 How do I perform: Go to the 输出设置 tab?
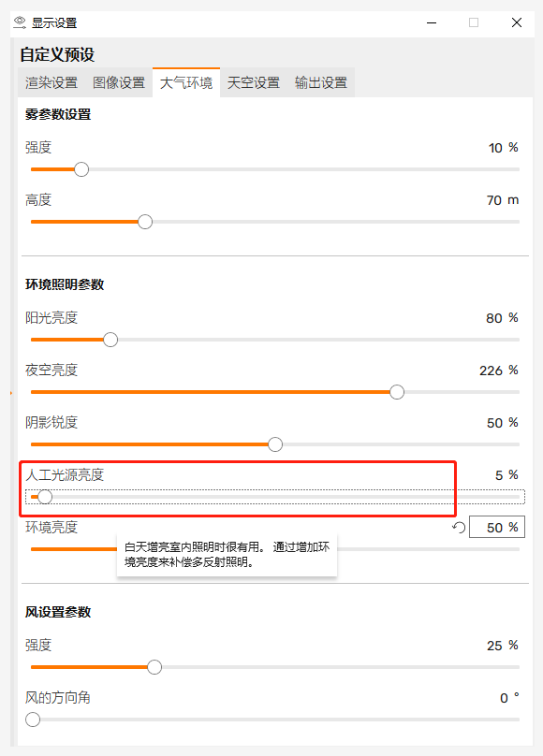coord(321,83)
